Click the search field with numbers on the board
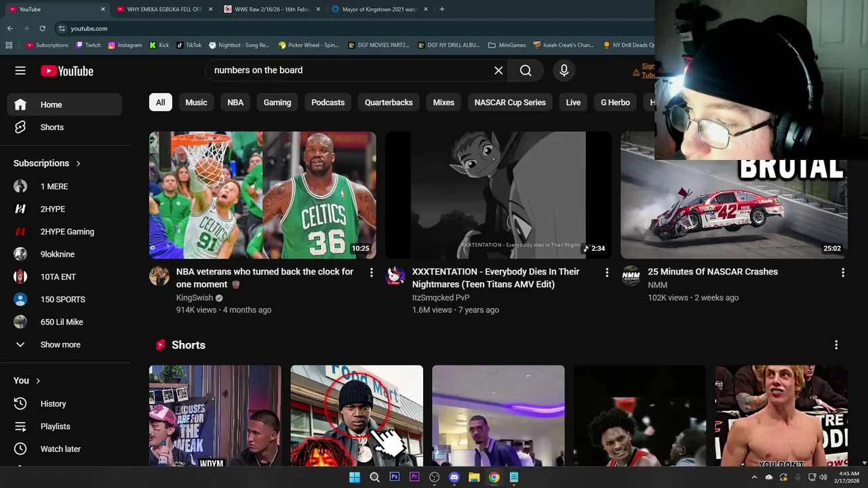The height and width of the screenshot is (488, 868). click(x=349, y=70)
